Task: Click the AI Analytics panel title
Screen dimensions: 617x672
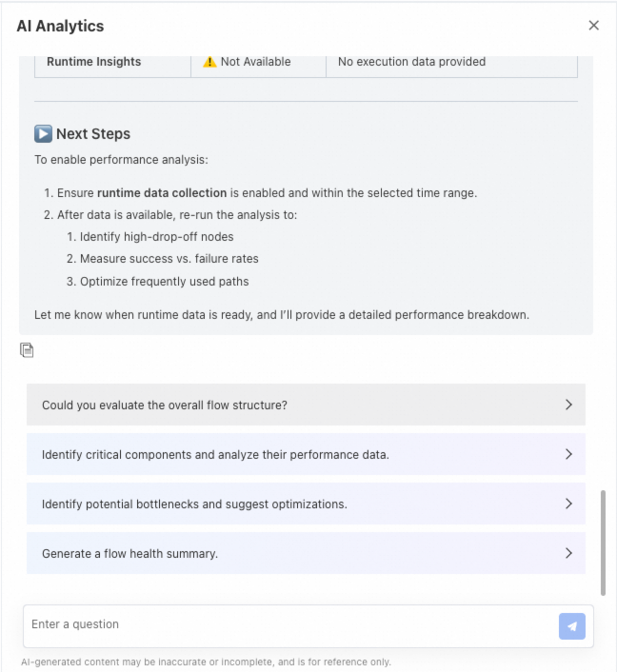Action: (x=60, y=26)
